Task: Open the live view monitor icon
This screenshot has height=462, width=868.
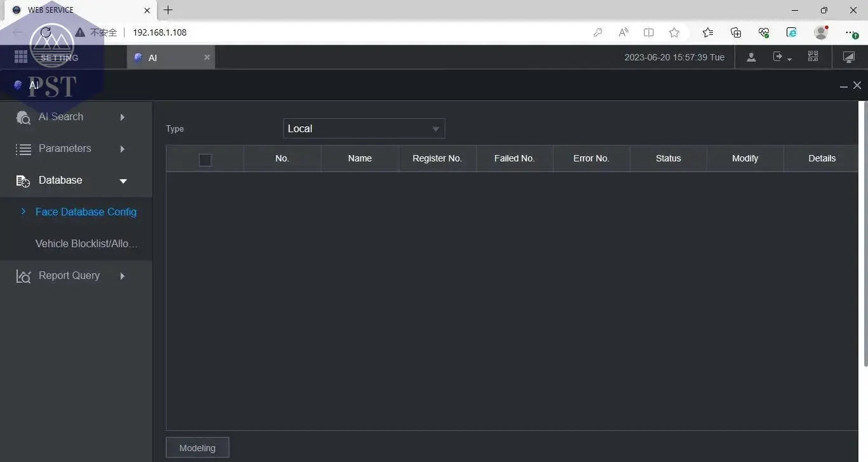Action: [848, 57]
